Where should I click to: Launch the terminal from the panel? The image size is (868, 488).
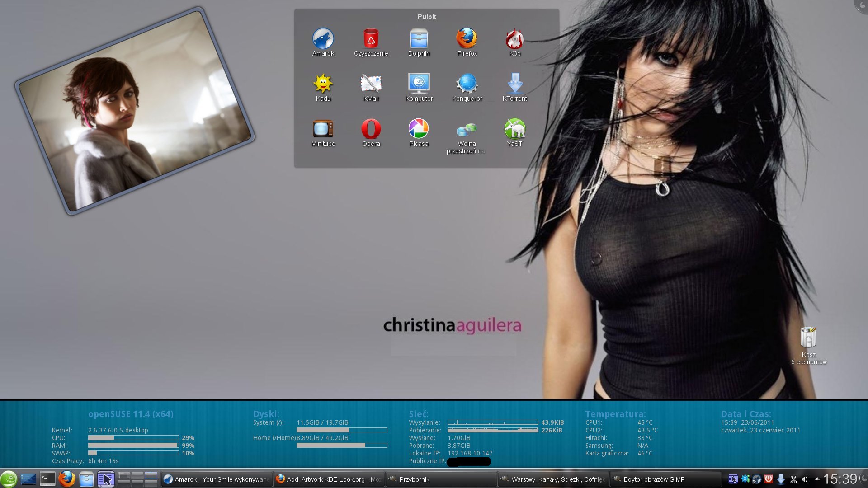point(47,479)
